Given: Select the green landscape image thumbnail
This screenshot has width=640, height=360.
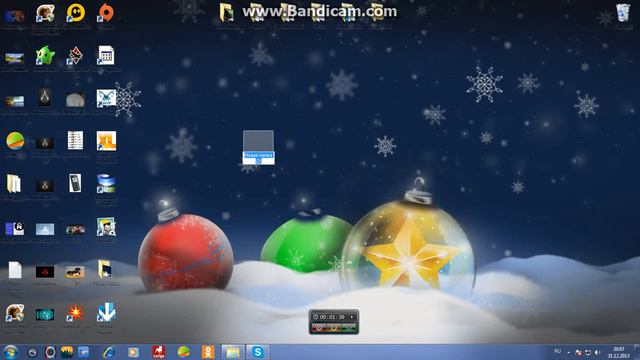Looking at the screenshot, I should 14,58.
